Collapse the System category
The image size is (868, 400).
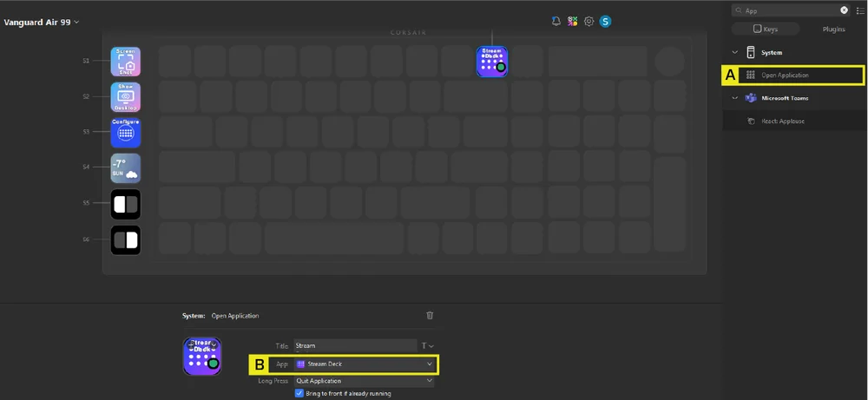[x=734, y=53]
